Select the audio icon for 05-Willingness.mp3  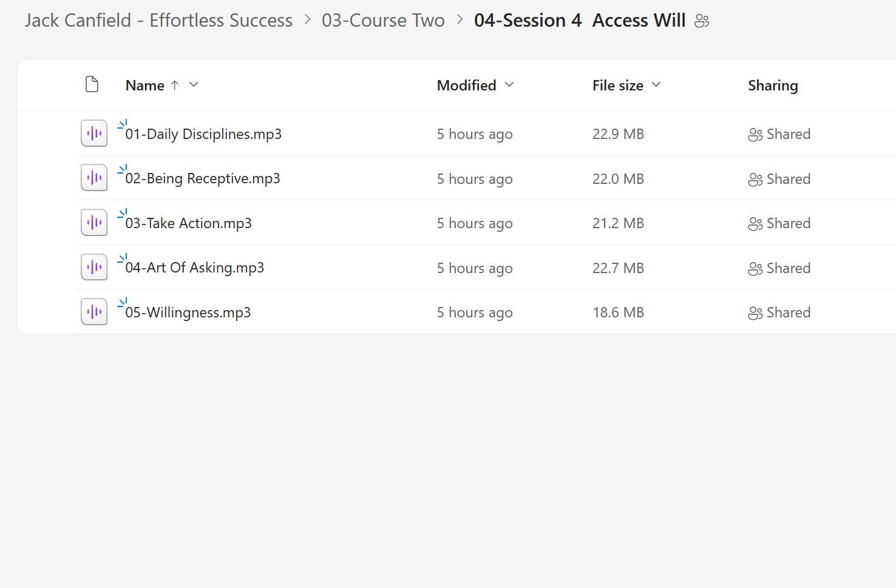[x=93, y=311]
